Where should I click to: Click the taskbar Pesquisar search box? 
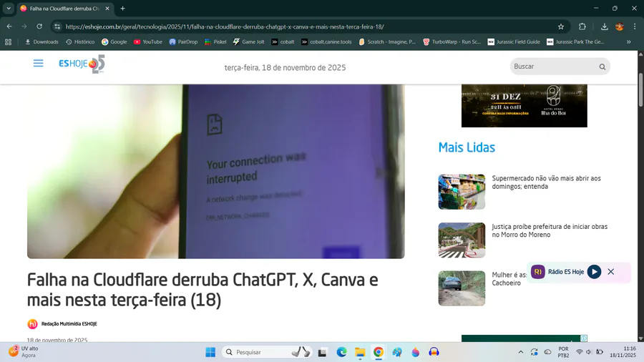[x=267, y=352]
